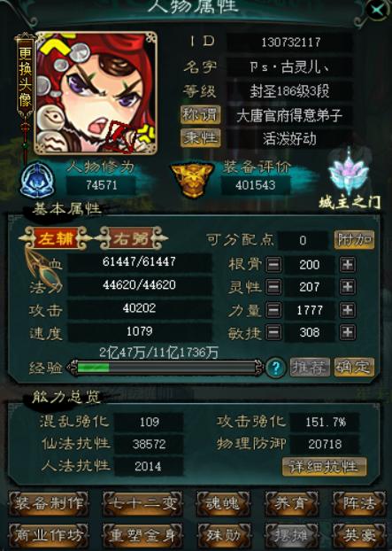Viewport: 392px width, 551px height.
Task: Click 更换头像 to change avatar
Action: click(25, 76)
